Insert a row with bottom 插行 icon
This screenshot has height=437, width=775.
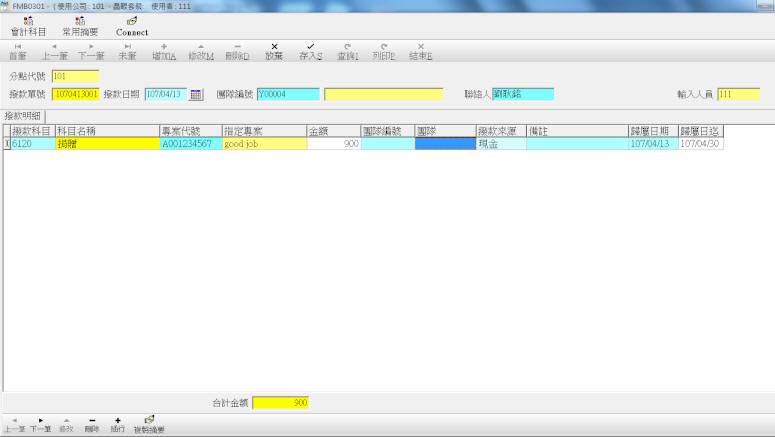pos(117,424)
